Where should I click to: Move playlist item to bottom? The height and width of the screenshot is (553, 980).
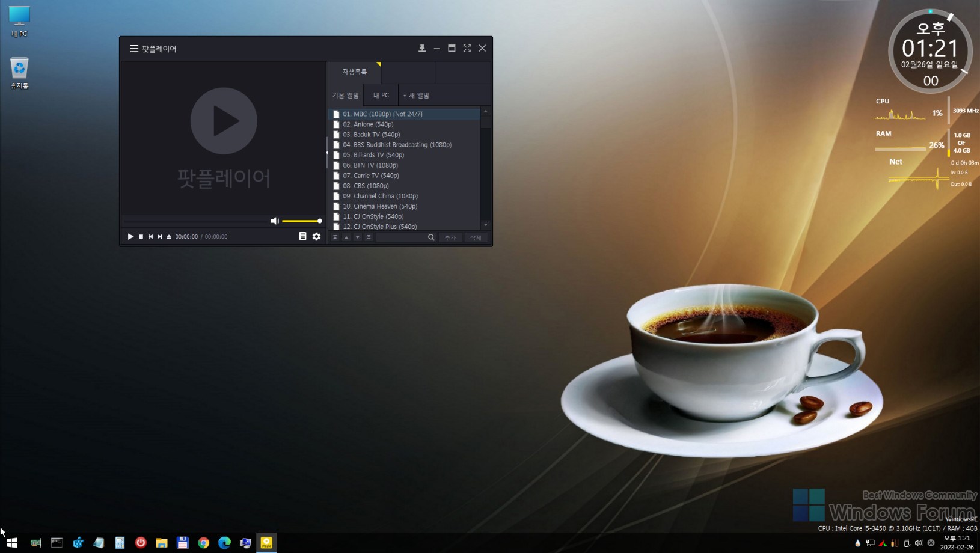pos(369,237)
